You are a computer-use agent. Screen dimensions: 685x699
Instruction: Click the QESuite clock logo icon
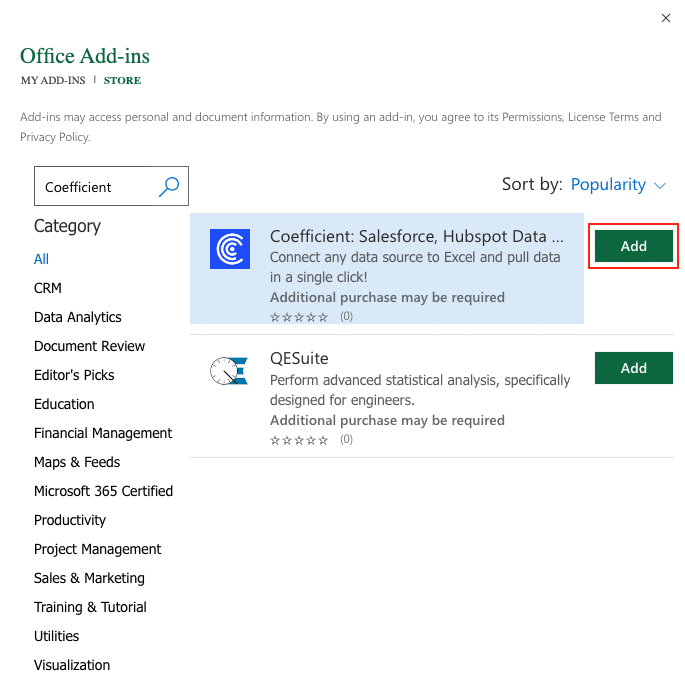[230, 371]
